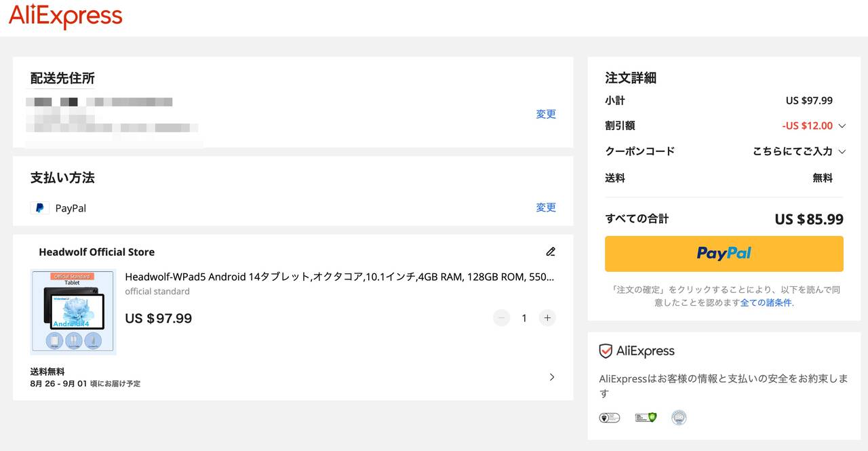Click the AliExpress shield checkmark icon
This screenshot has width=868, height=451.
tap(606, 351)
